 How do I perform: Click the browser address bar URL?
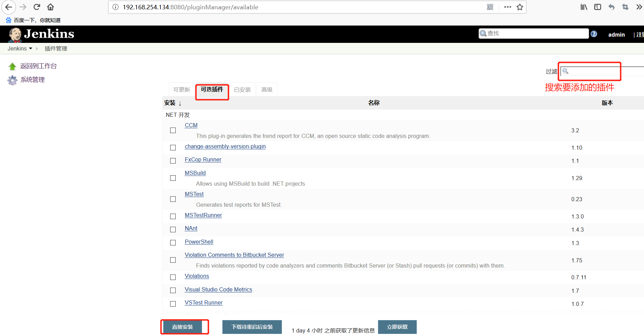[190, 7]
